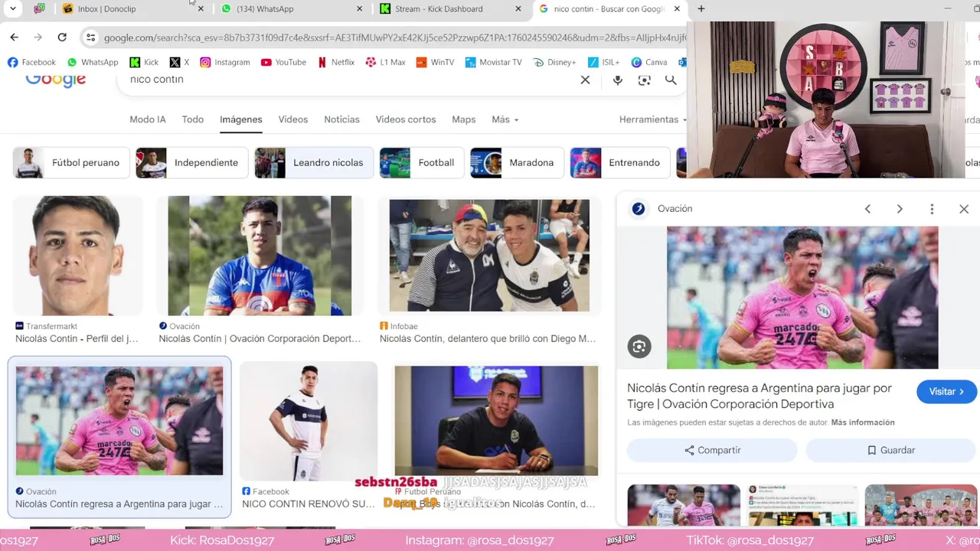980x551 pixels.
Task: Select the Noticias search tab
Action: click(341, 119)
